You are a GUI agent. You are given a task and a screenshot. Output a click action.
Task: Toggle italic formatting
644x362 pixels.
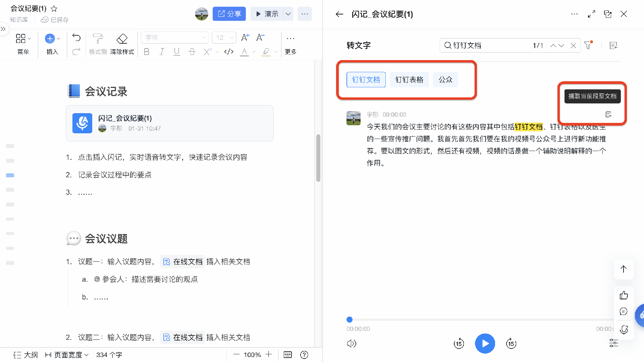point(162,52)
